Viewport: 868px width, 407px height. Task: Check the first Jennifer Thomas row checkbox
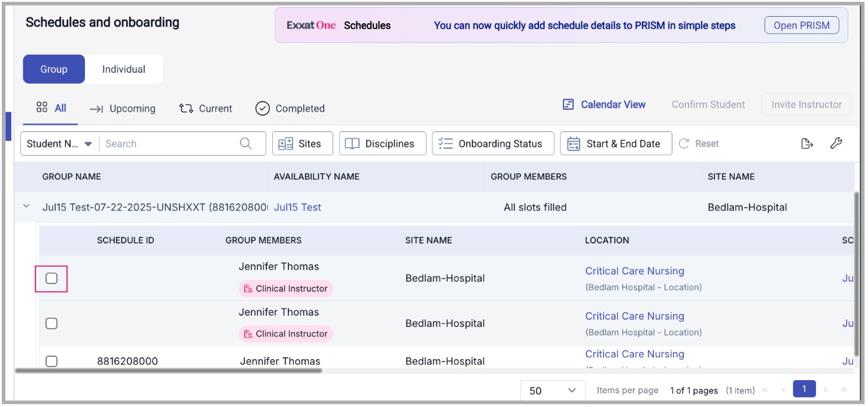pos(51,279)
